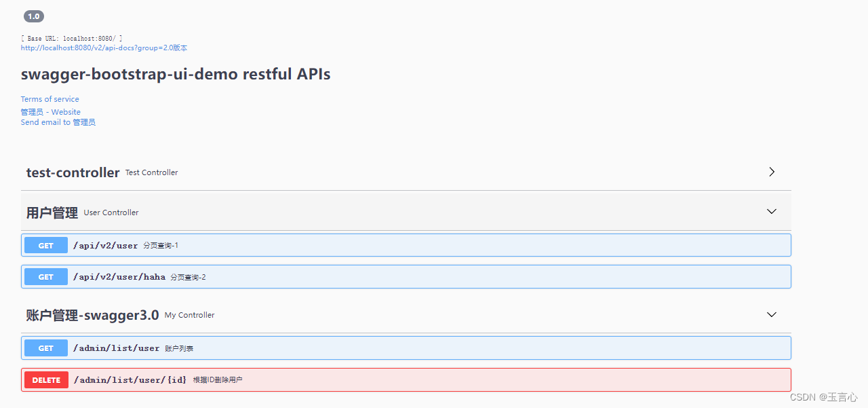
Task: Click the red DELETE method badge
Action: 46,380
